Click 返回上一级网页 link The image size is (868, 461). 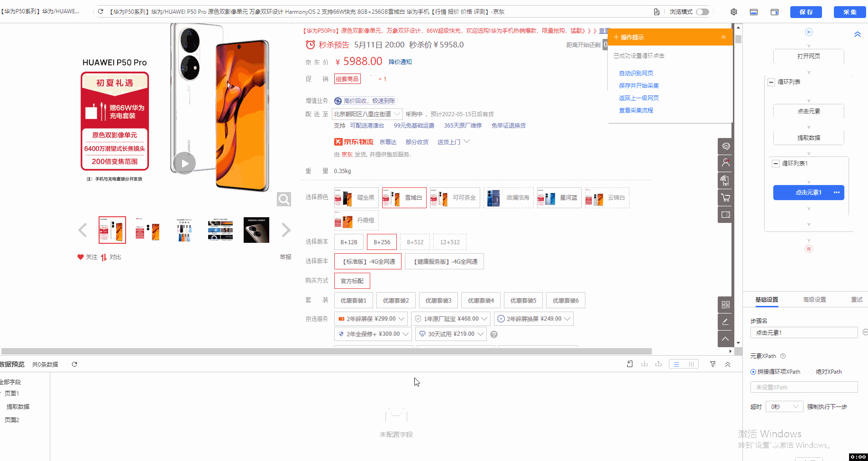click(639, 98)
